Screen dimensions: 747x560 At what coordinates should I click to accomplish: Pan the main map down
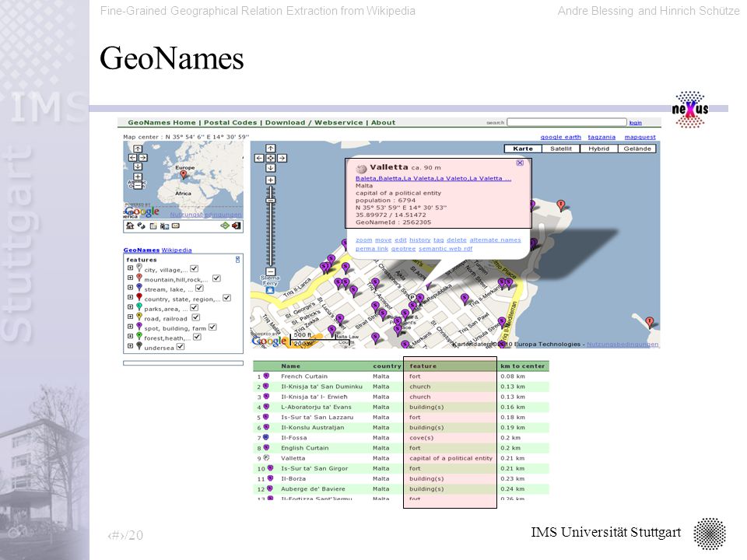click(271, 168)
